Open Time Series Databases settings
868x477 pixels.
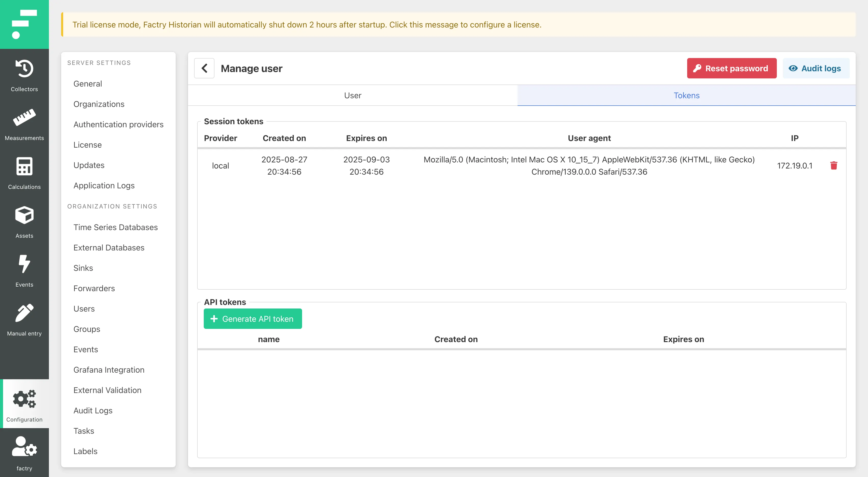[x=116, y=227]
